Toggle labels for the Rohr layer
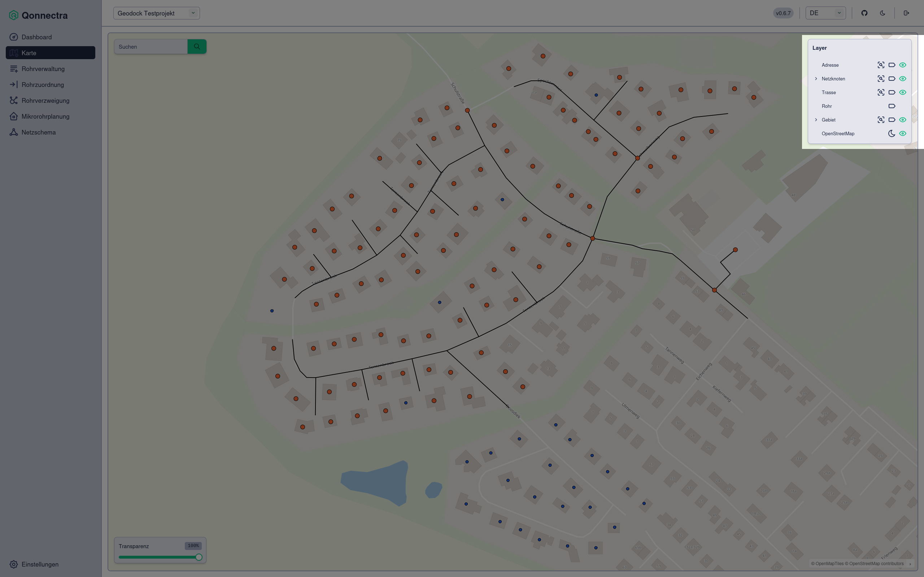This screenshot has height=577, width=924. [x=892, y=106]
